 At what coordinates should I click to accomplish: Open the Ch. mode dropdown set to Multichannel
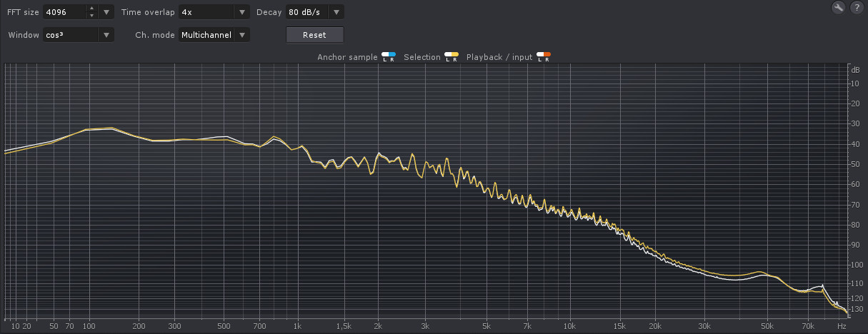tap(214, 34)
